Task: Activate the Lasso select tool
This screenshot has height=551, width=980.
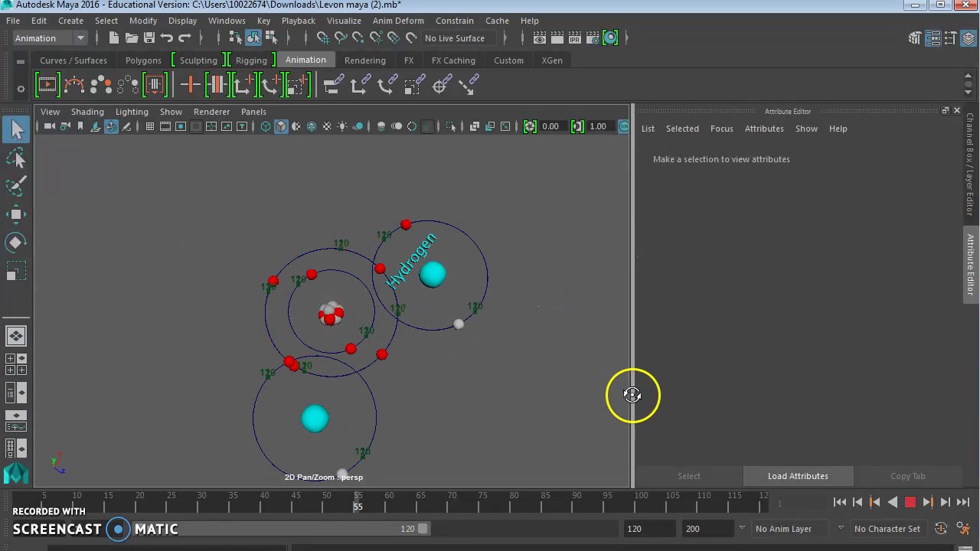Action: tap(17, 158)
